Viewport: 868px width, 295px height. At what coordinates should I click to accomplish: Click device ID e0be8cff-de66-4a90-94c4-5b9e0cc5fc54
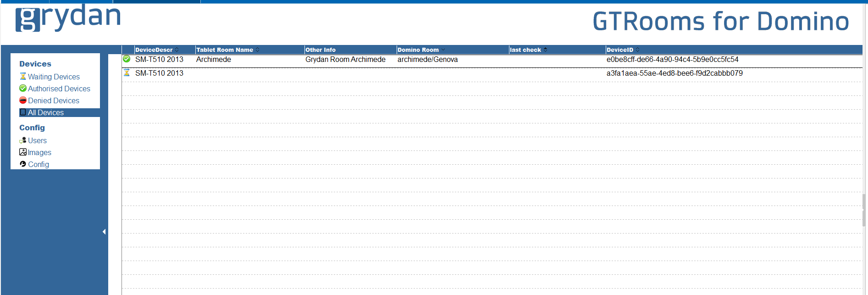click(x=672, y=59)
